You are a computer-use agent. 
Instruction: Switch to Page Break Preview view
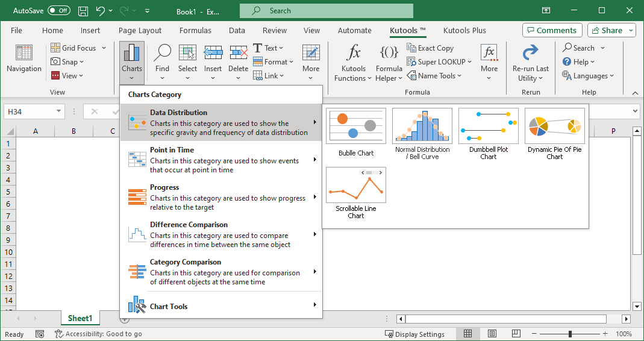point(516,334)
